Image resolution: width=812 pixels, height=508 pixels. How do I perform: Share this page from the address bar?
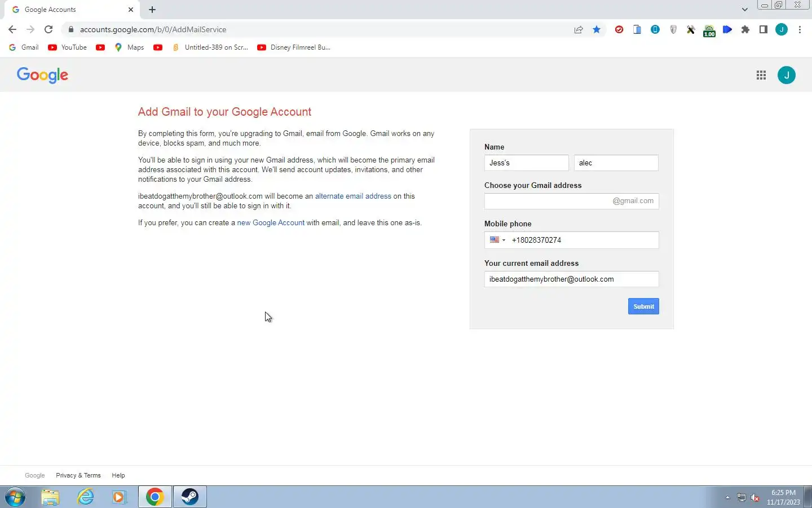(579, 29)
